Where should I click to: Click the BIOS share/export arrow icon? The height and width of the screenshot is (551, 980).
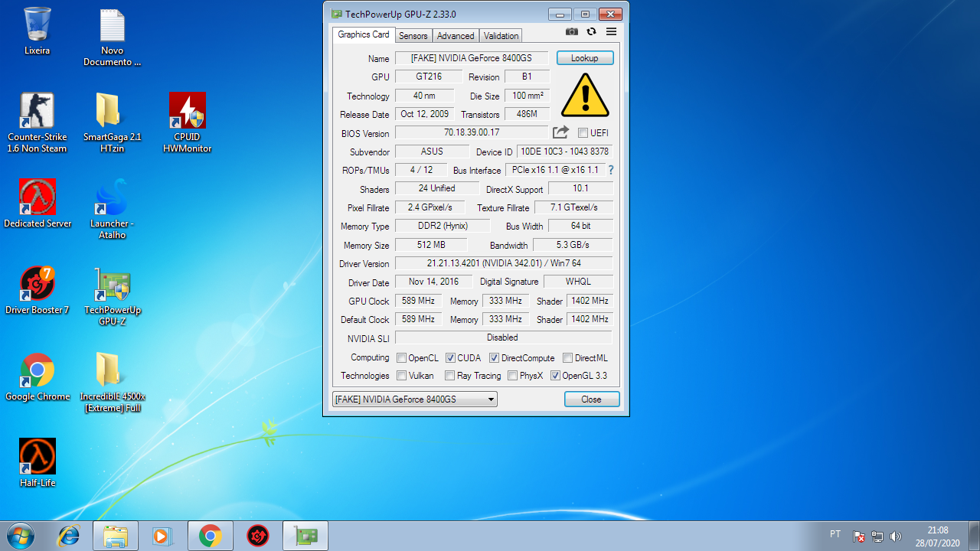pyautogui.click(x=560, y=132)
